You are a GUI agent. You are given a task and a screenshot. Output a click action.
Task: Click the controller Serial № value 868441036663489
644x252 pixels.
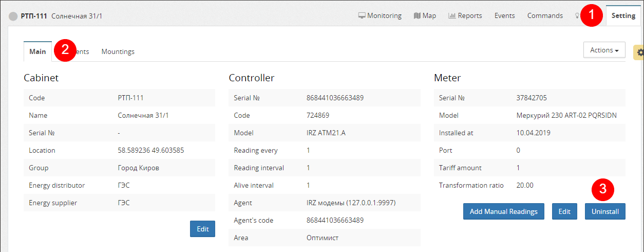tap(334, 98)
